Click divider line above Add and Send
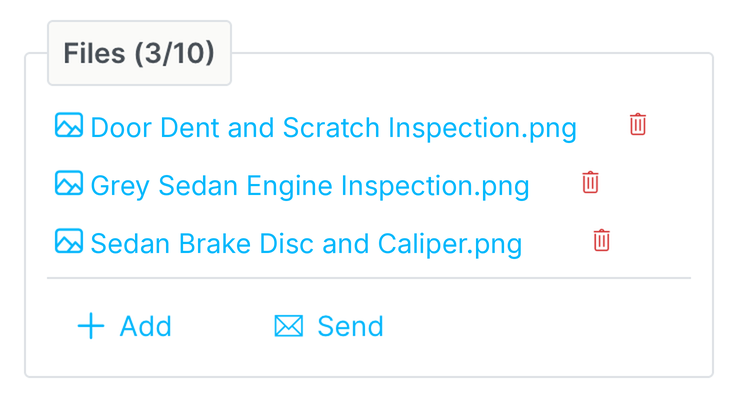Viewport: 740px width, 408px height. pyautogui.click(x=369, y=278)
